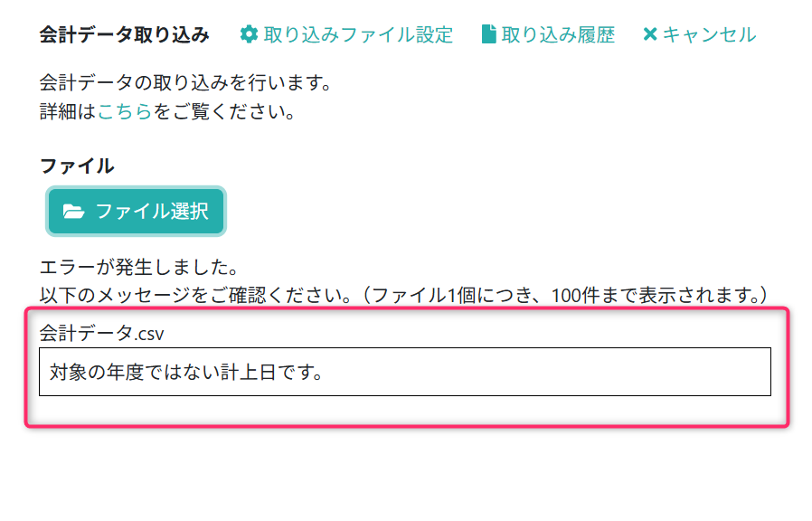Click the 会計データ取り込み page heading
812x521 pixels.
pos(125,35)
